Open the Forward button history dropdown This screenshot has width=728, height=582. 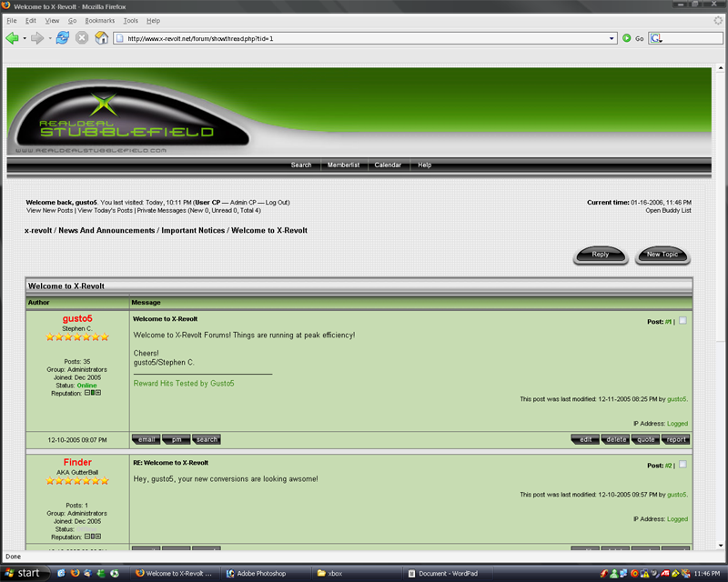50,38
